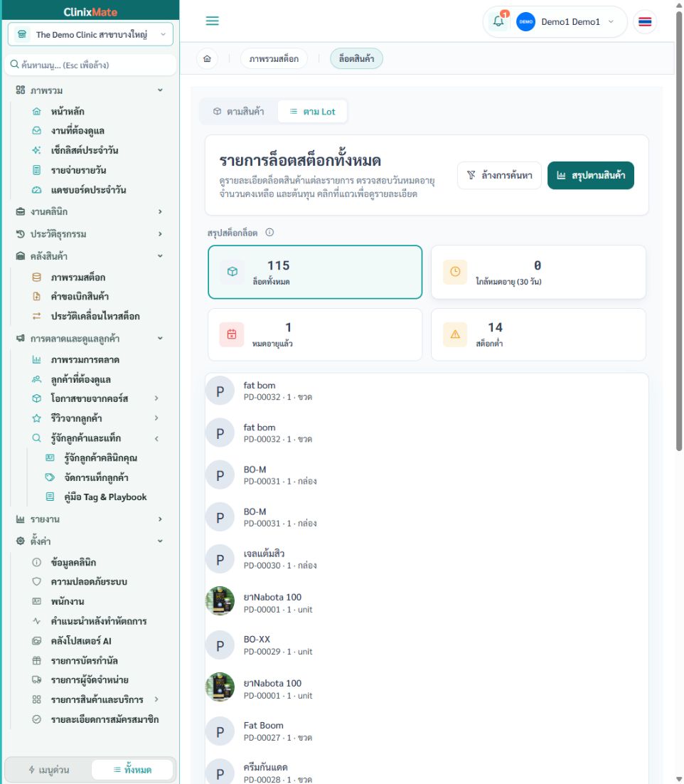Select the 115 ล็อตทั้งหมด summary card
The width and height of the screenshot is (684, 784).
[x=315, y=272]
